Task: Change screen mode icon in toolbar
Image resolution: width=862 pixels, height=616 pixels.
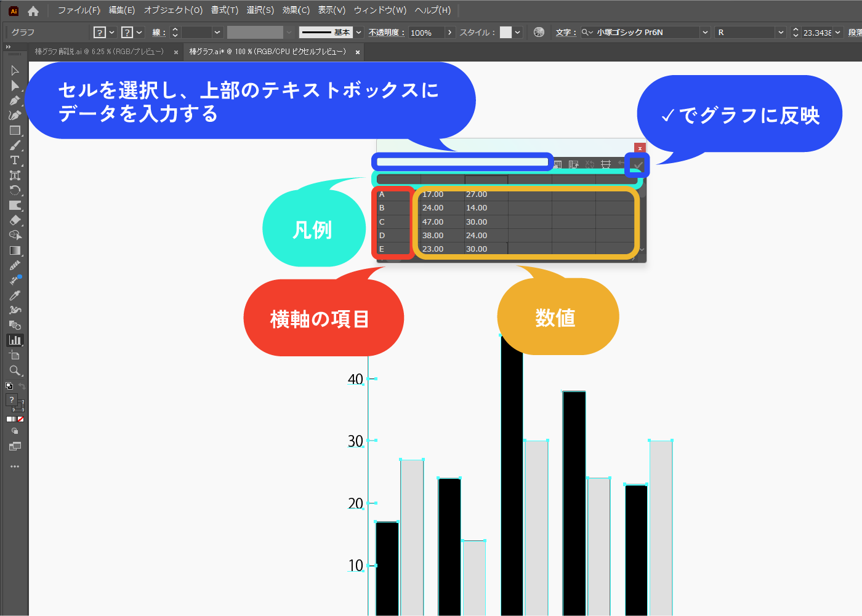Action: pyautogui.click(x=15, y=446)
